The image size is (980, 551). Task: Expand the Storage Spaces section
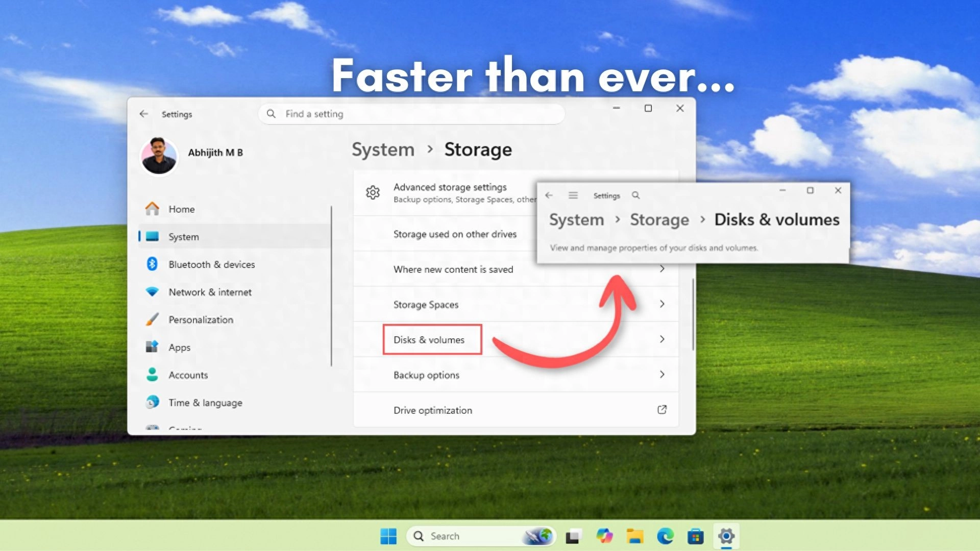click(426, 304)
